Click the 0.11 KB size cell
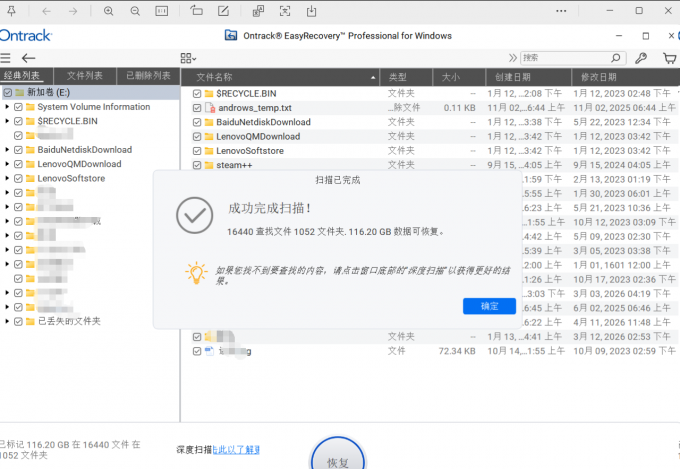 tap(459, 108)
